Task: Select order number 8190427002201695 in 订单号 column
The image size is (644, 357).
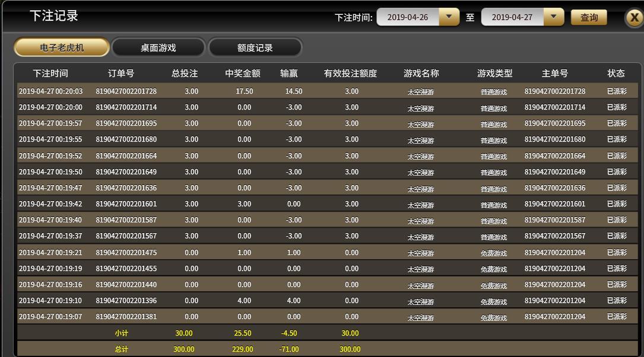Action: (x=126, y=123)
